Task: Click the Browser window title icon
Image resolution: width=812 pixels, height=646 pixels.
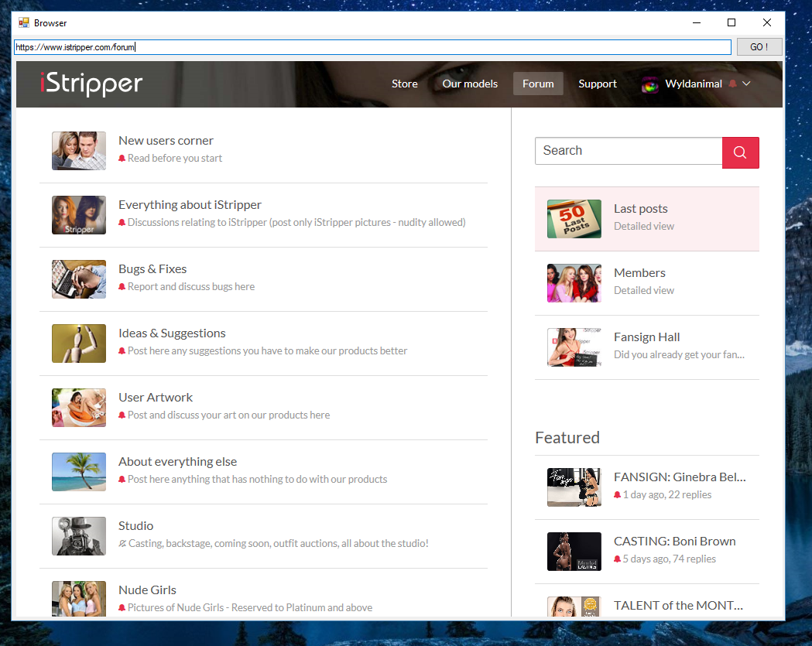Action: [24, 22]
